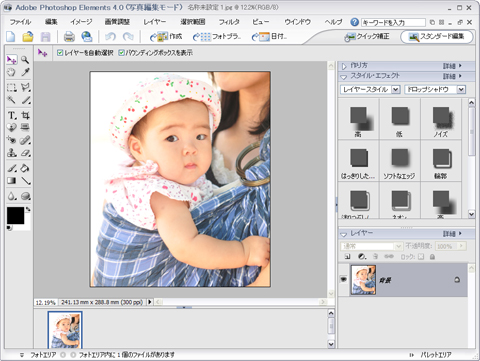Click the 日付.. date view button
This screenshot has width=480, height=361.
tap(269, 36)
